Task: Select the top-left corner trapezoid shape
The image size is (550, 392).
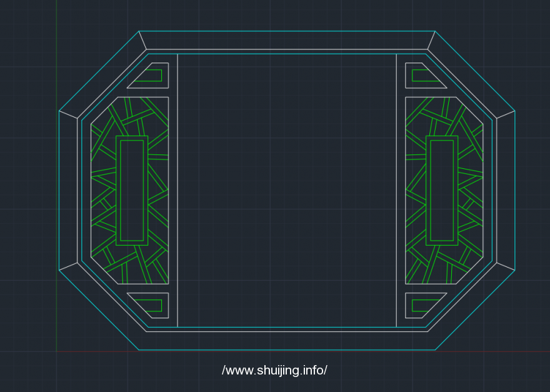Action: coord(152,76)
